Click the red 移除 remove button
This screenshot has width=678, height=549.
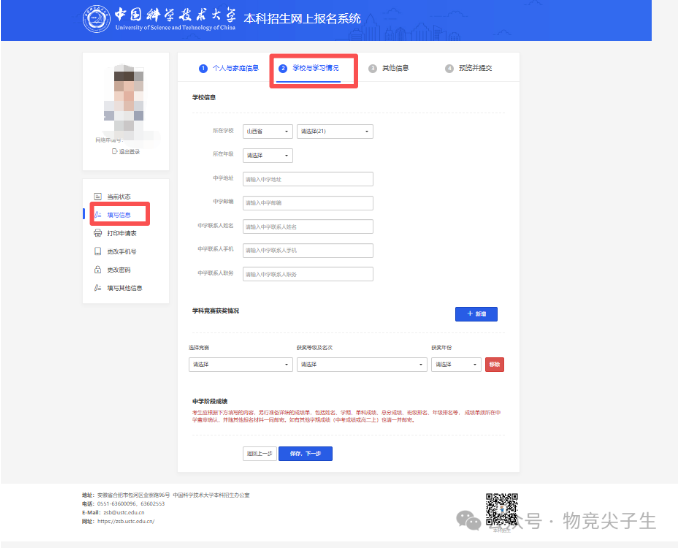click(494, 365)
